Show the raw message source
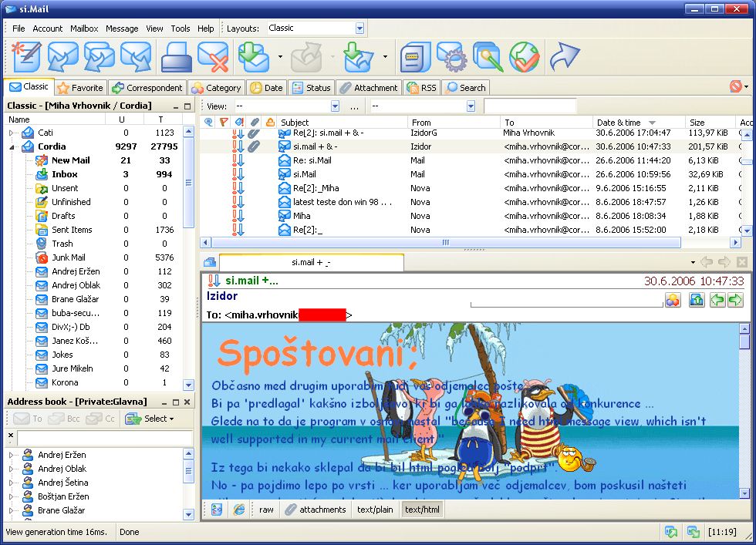This screenshot has height=545, width=756. click(x=265, y=509)
